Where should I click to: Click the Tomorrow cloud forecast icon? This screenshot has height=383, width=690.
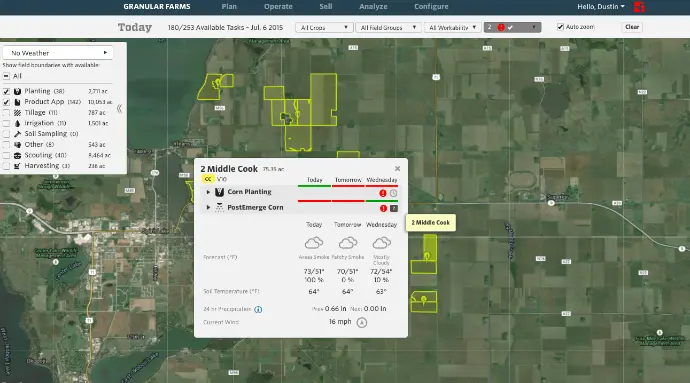coord(348,243)
